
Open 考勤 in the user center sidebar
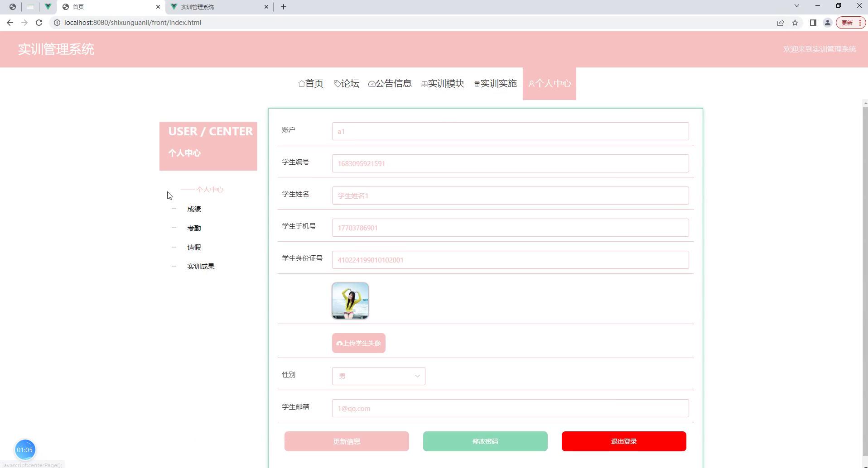coord(194,228)
